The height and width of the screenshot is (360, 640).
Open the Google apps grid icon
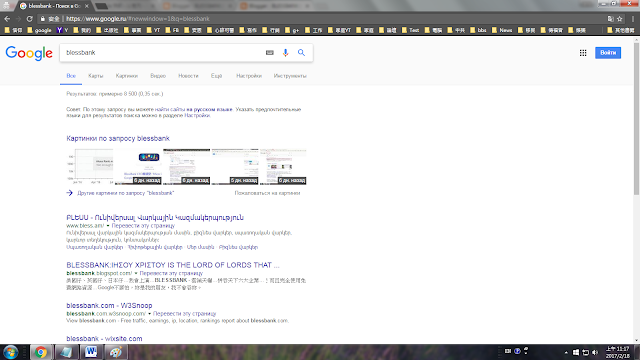click(583, 53)
